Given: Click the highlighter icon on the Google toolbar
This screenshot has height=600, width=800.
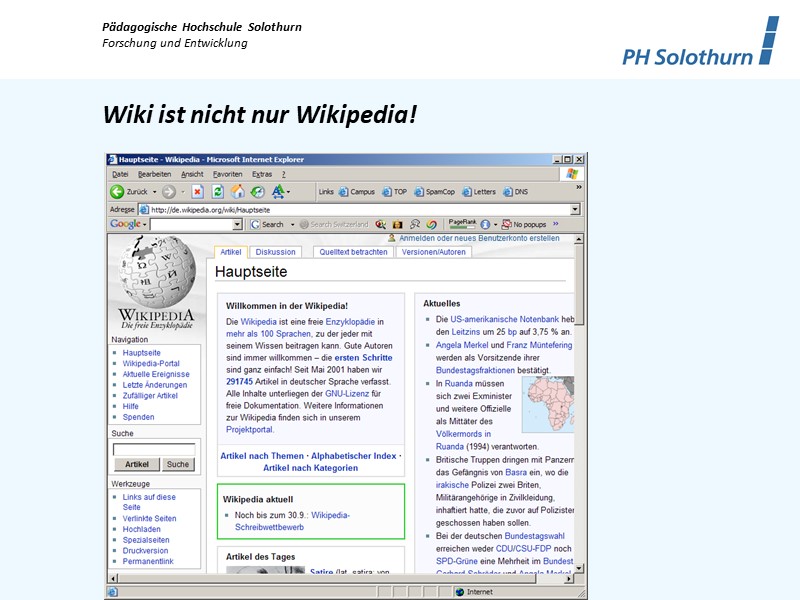Looking at the screenshot, I should pos(430,224).
